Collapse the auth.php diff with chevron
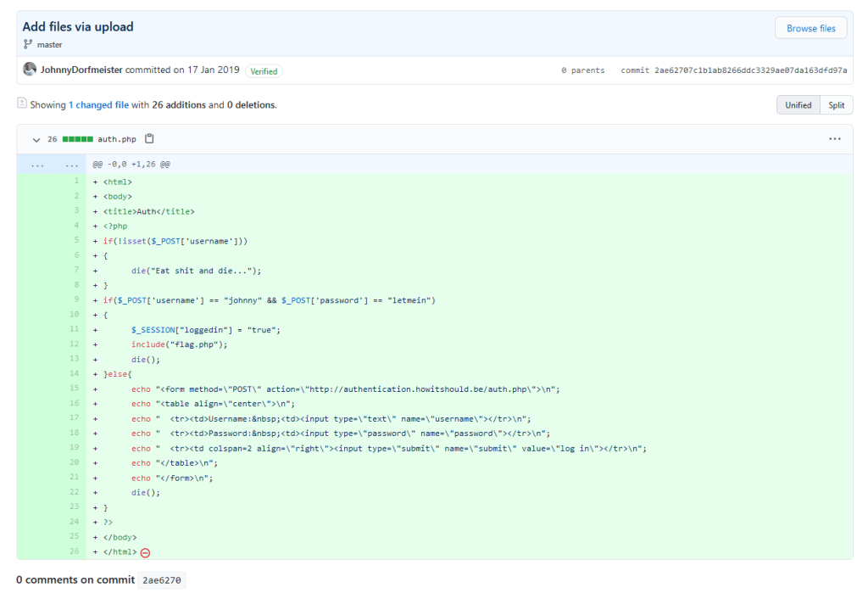 coord(36,139)
